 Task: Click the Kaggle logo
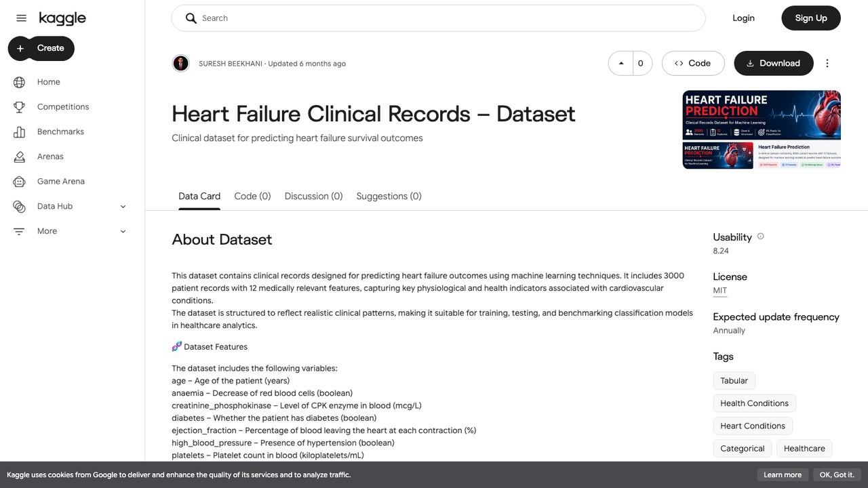(x=62, y=18)
